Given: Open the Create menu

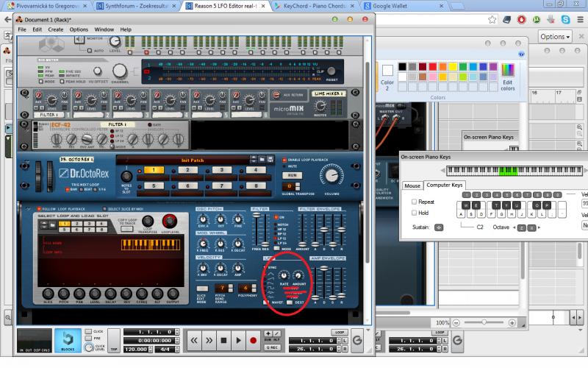Looking at the screenshot, I should pos(56,29).
